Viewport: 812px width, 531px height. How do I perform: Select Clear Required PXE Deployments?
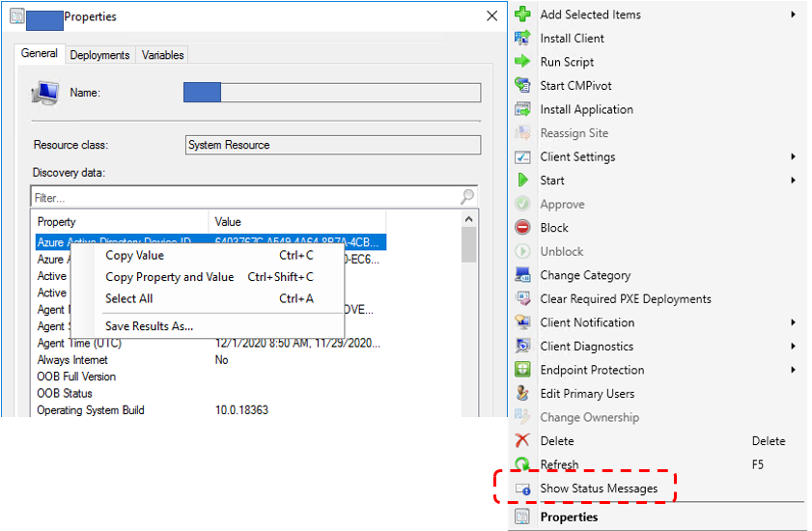point(626,299)
